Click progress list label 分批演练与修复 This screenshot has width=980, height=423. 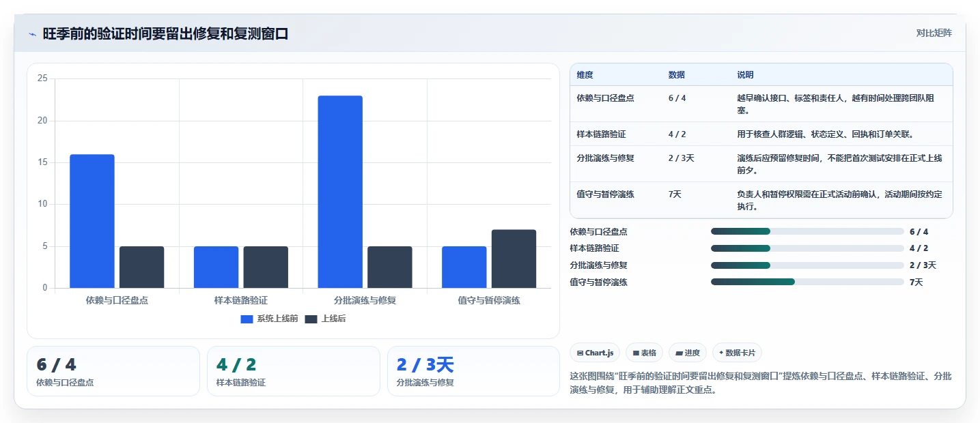point(599,265)
